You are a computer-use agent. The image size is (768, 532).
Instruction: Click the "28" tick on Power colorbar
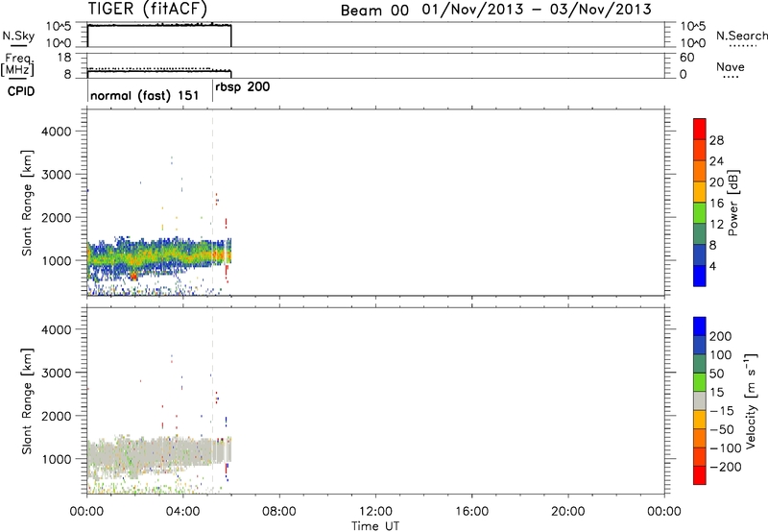coord(716,140)
